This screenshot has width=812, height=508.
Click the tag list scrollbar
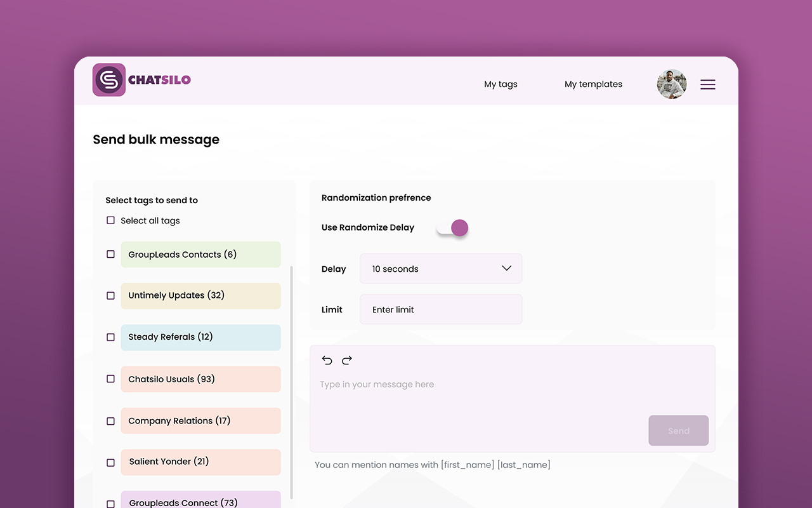pos(292,382)
